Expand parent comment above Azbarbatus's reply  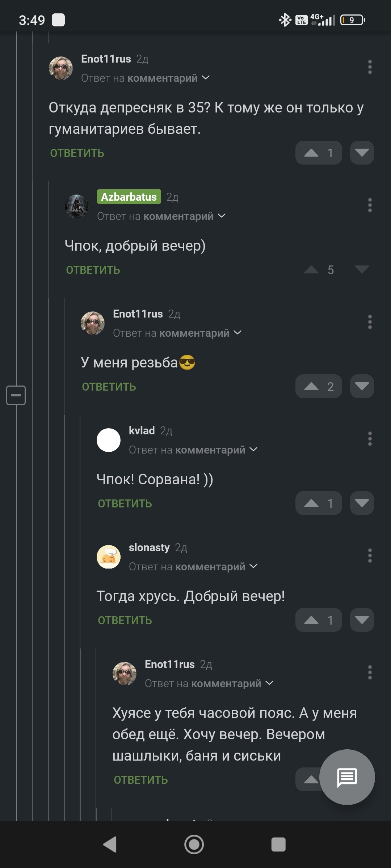(x=221, y=216)
